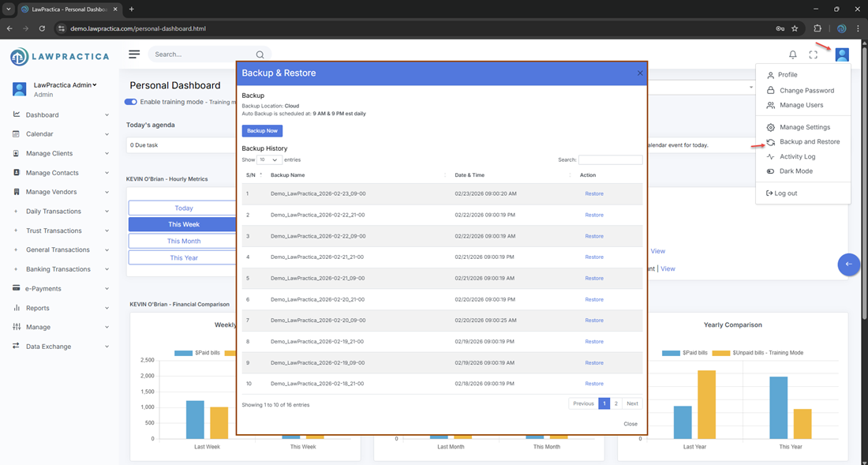Click the search magnifier icon
Viewport: 868px width, 465px height.
(260, 55)
